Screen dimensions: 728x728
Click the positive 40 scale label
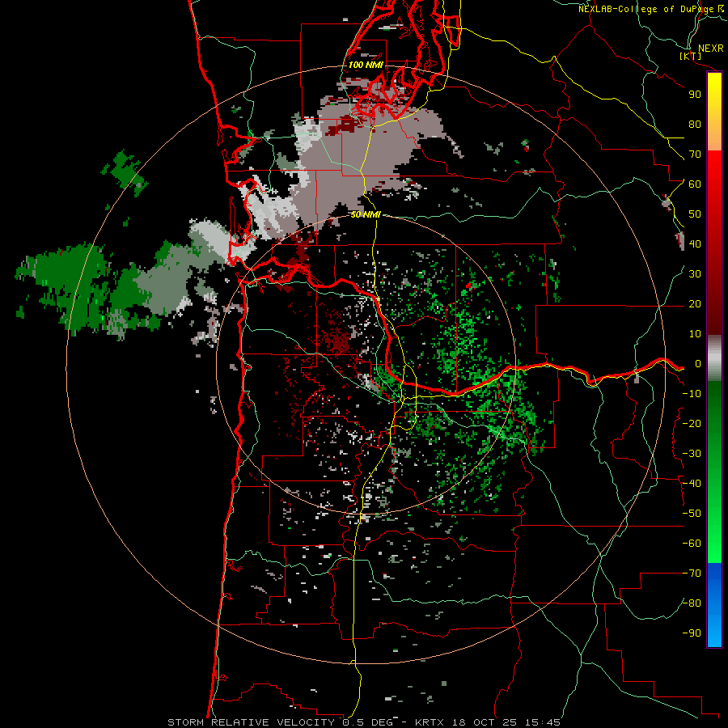(x=695, y=244)
